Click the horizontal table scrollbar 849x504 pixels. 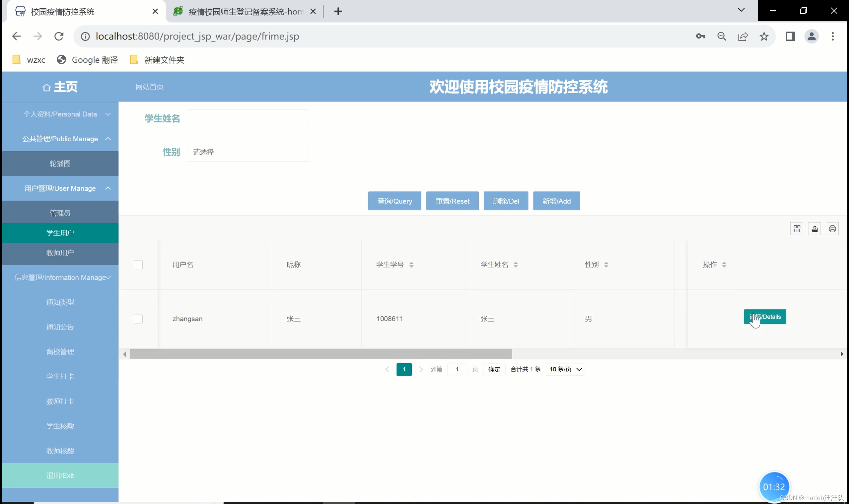pyautogui.click(x=320, y=354)
